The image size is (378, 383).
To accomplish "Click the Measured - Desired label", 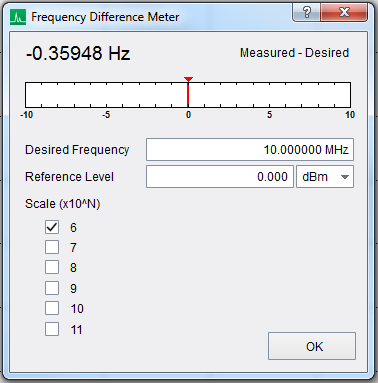I will [x=294, y=53].
